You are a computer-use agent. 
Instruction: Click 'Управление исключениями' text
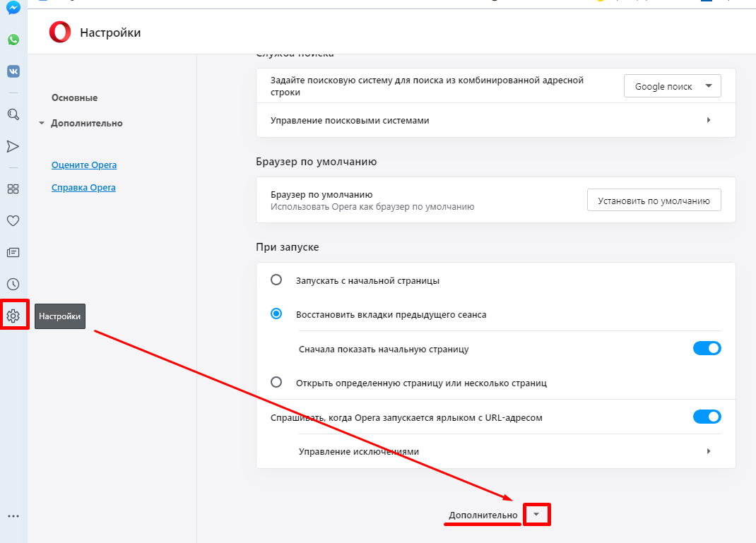tap(359, 451)
